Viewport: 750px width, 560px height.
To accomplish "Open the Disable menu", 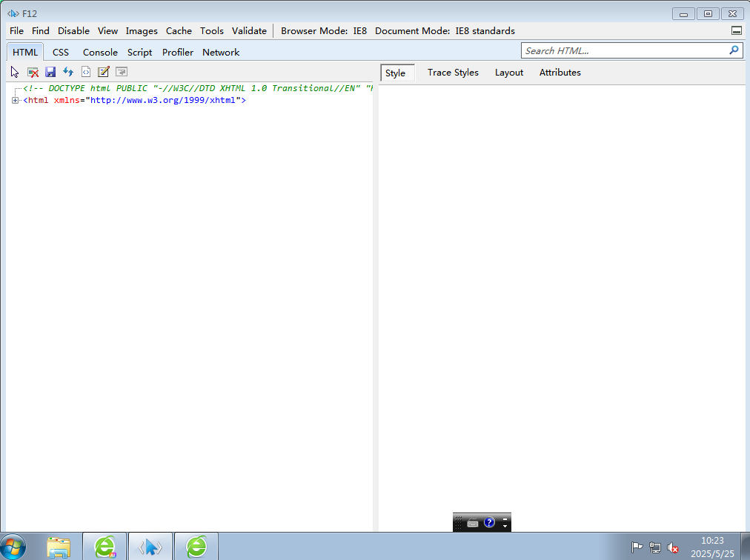I will tap(73, 31).
